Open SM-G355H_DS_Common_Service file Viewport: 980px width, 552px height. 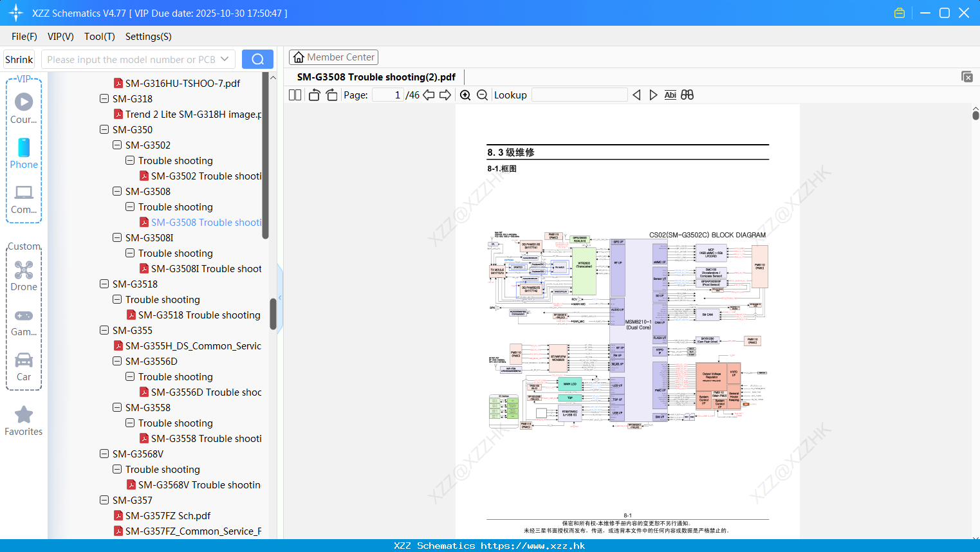coord(188,345)
